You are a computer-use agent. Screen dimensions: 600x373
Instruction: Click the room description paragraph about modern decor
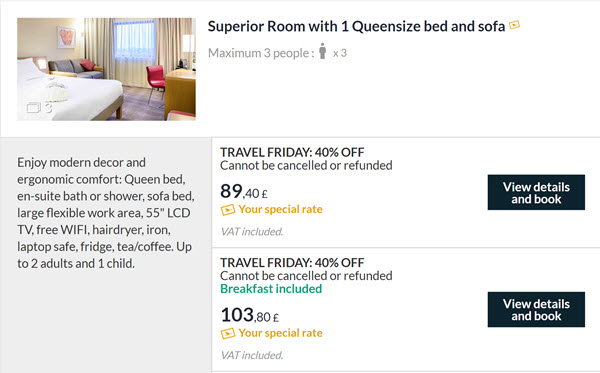(x=106, y=213)
